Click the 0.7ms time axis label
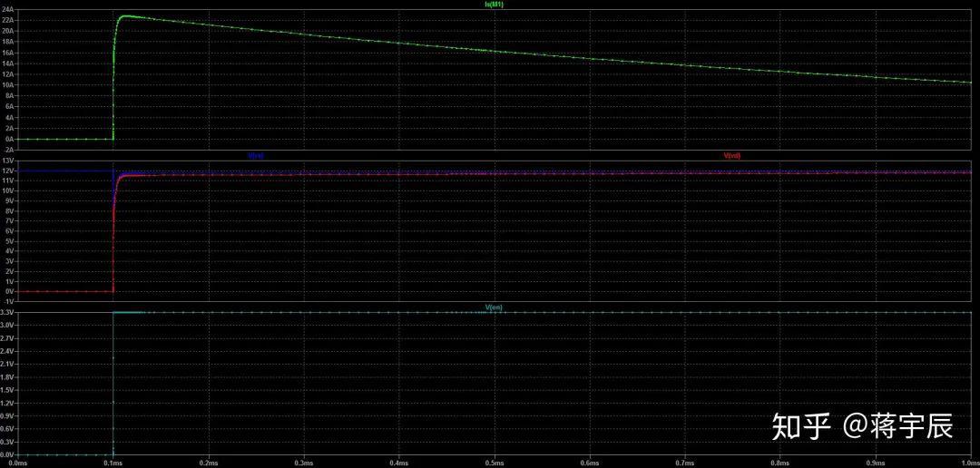 click(x=685, y=463)
